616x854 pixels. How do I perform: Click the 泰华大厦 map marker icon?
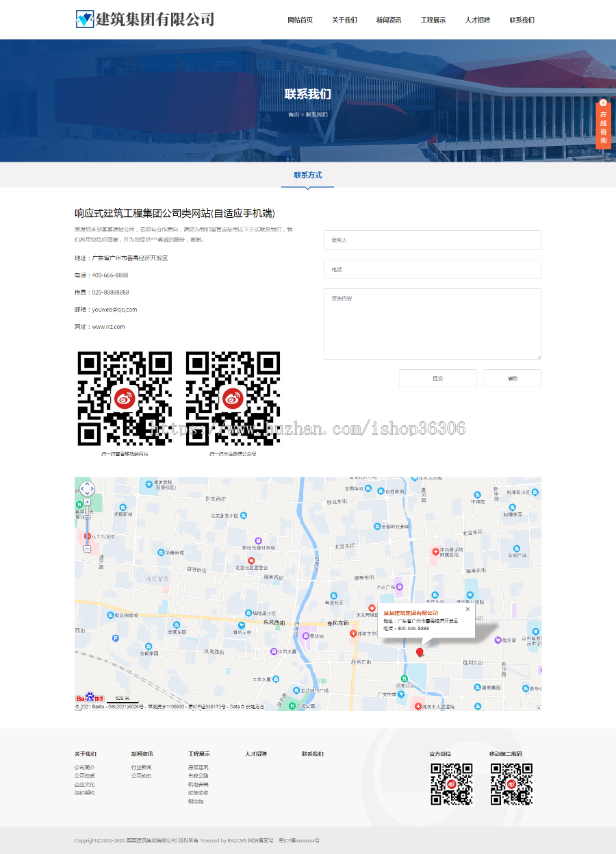(276, 679)
